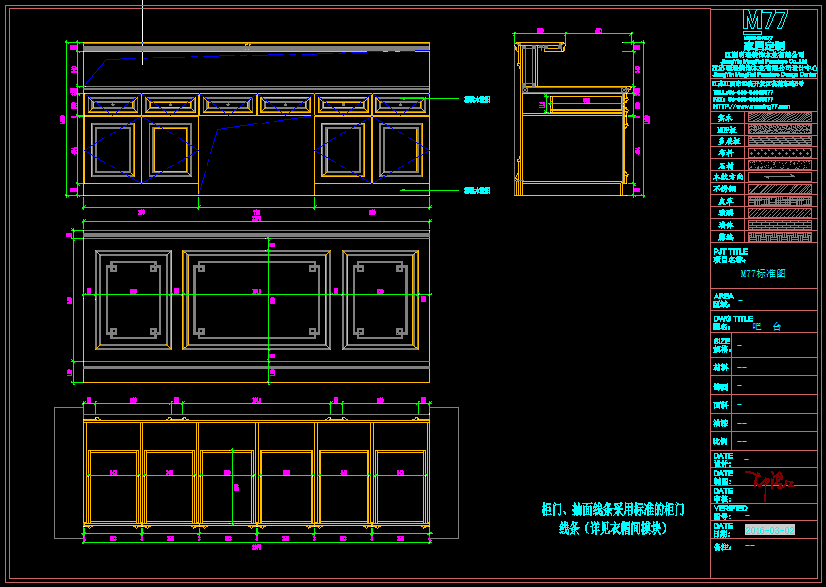Select the "玻璃" legend label
This screenshot has height=587, width=826.
click(x=725, y=213)
